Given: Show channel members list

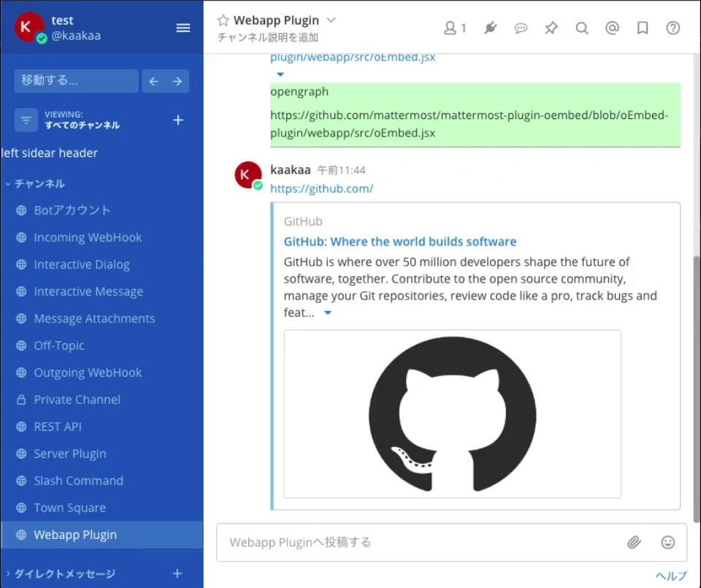Looking at the screenshot, I should point(455,28).
